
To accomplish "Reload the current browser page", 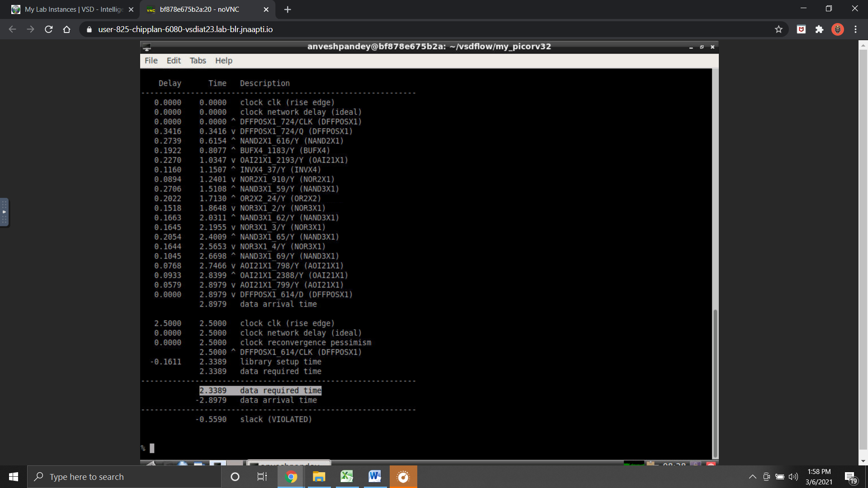I will (x=49, y=29).
